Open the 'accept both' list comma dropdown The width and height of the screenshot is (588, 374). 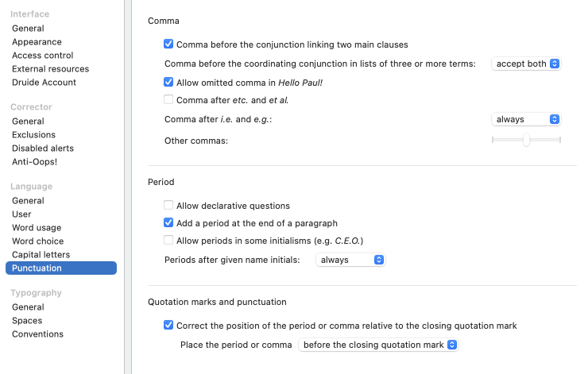click(526, 64)
